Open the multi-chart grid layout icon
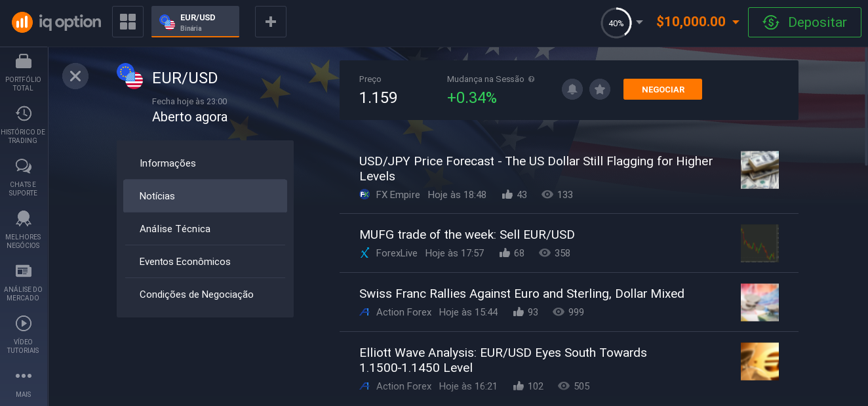 click(x=128, y=22)
